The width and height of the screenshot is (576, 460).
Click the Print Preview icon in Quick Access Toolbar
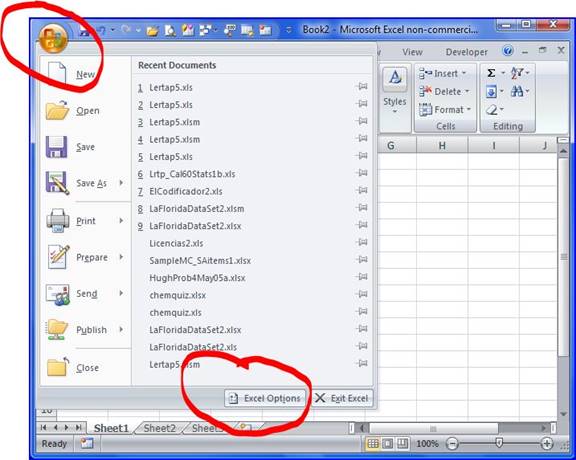click(170, 30)
